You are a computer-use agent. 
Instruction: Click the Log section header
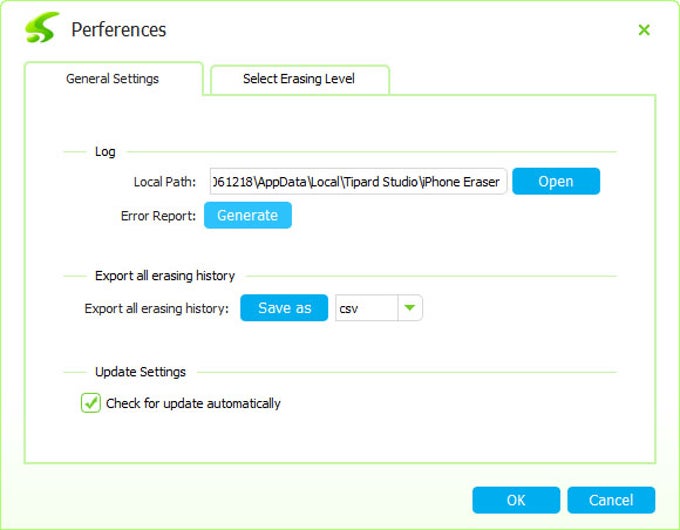(105, 152)
